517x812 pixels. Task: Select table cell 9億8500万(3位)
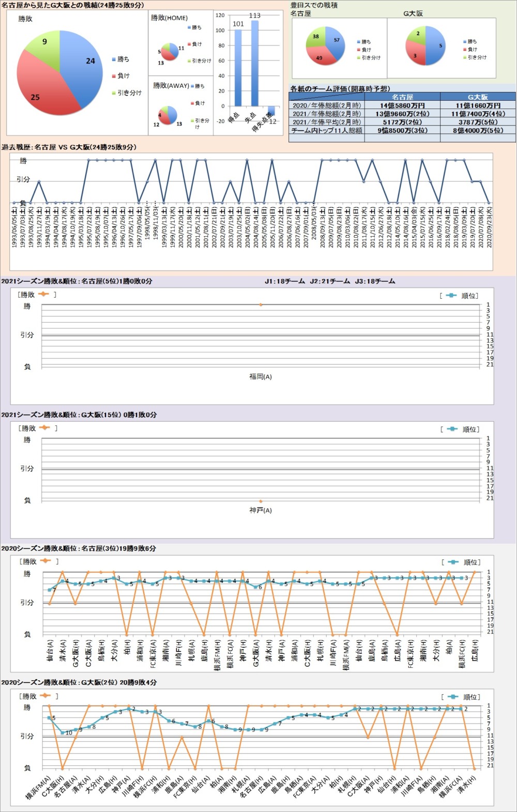(x=402, y=130)
